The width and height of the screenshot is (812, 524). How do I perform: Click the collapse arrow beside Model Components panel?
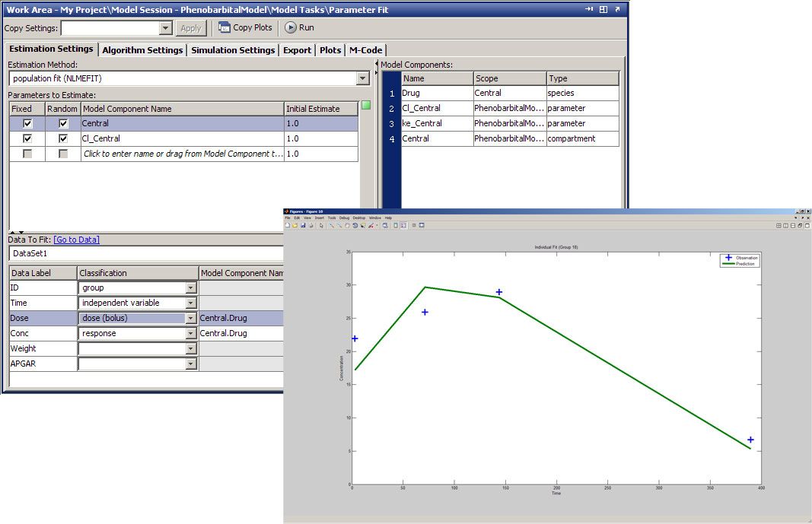click(377, 64)
